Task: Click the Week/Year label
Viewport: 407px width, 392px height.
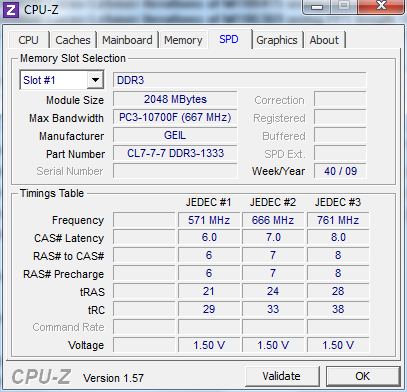Action: point(278,171)
